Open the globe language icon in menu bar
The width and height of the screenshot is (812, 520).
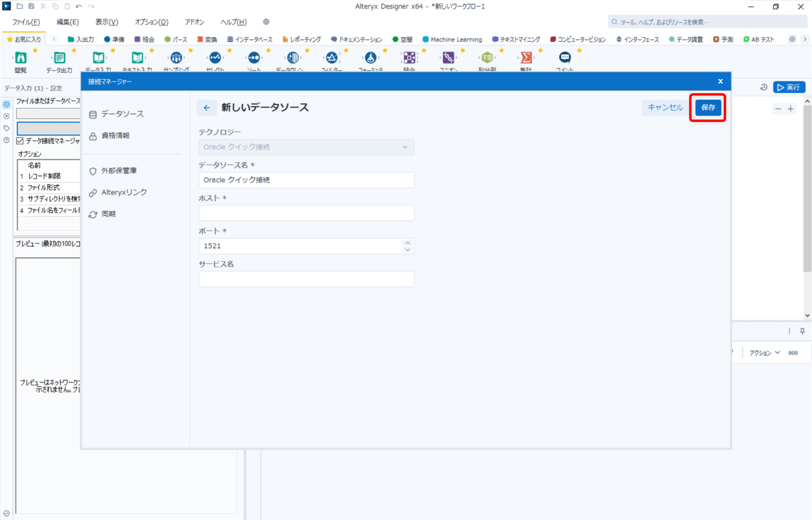[x=266, y=22]
